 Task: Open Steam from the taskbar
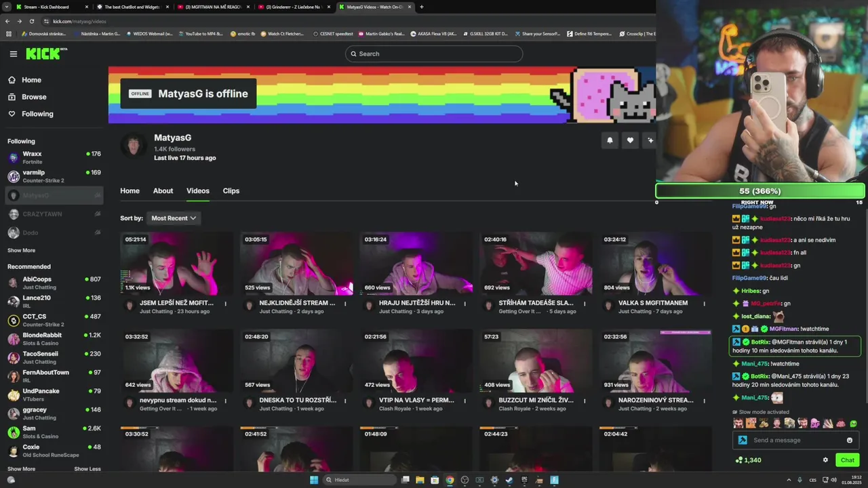click(509, 480)
